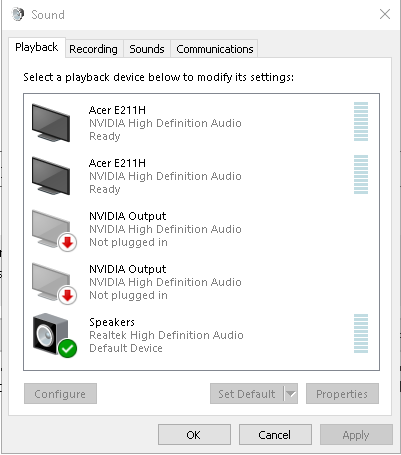
Task: Select the Speakers device name
Action: (112, 322)
